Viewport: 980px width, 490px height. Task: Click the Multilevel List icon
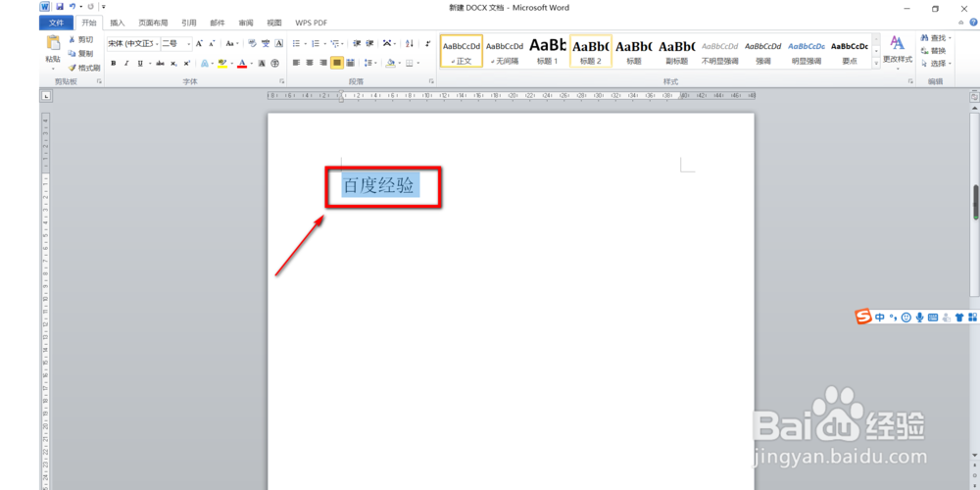334,44
